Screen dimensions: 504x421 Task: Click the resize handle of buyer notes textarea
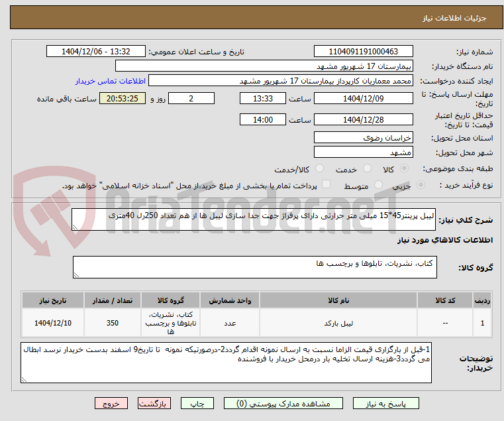point(24,380)
